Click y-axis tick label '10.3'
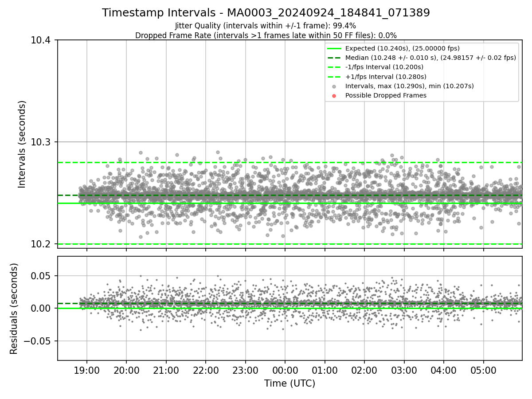This screenshot has width=532, height=399. tap(41, 142)
